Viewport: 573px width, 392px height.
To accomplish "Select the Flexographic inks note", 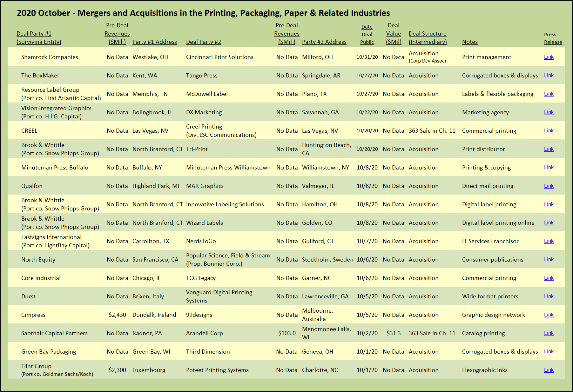I will [485, 370].
